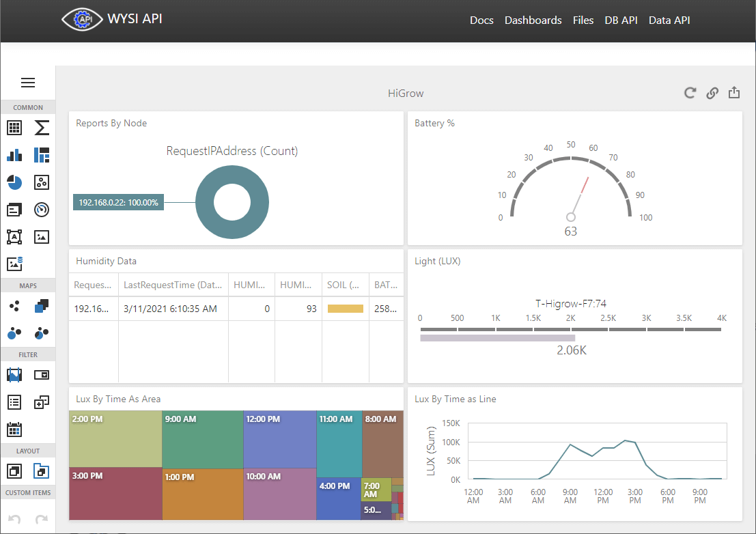The height and width of the screenshot is (534, 756).
Task: Select the 192.168.0.22 donut slice label
Action: (118, 202)
